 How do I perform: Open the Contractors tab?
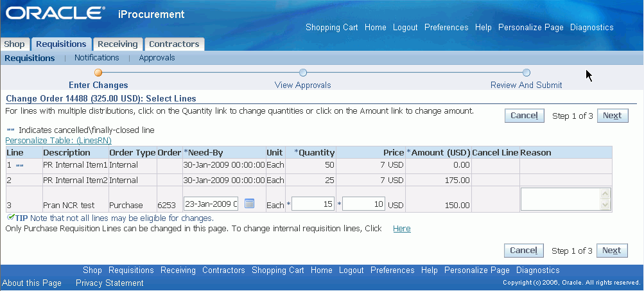pos(174,44)
